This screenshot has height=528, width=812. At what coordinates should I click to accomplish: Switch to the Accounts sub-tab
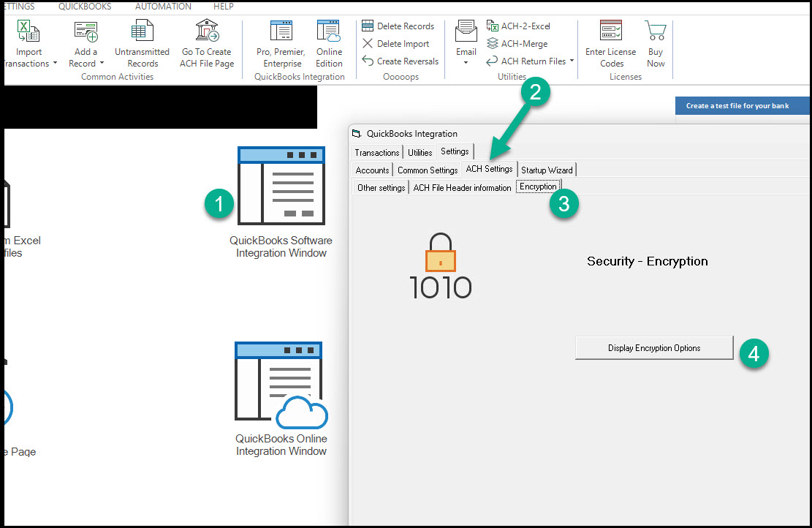pos(372,170)
